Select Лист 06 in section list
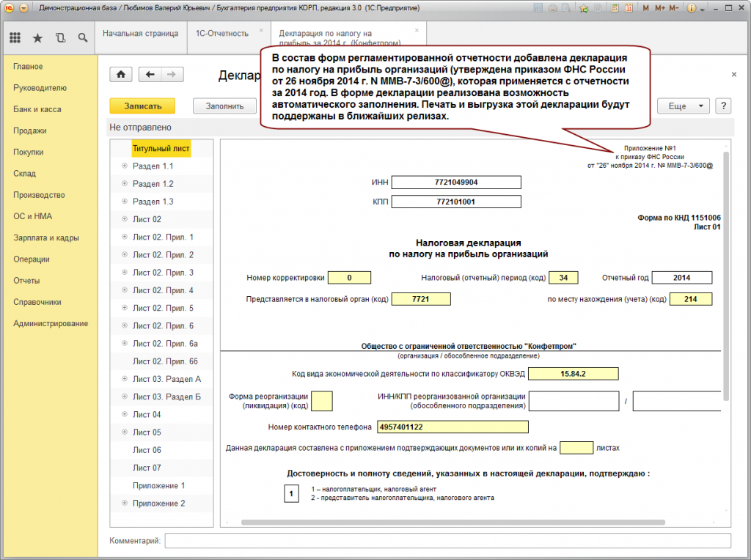This screenshot has height=560, width=751. coord(147,450)
